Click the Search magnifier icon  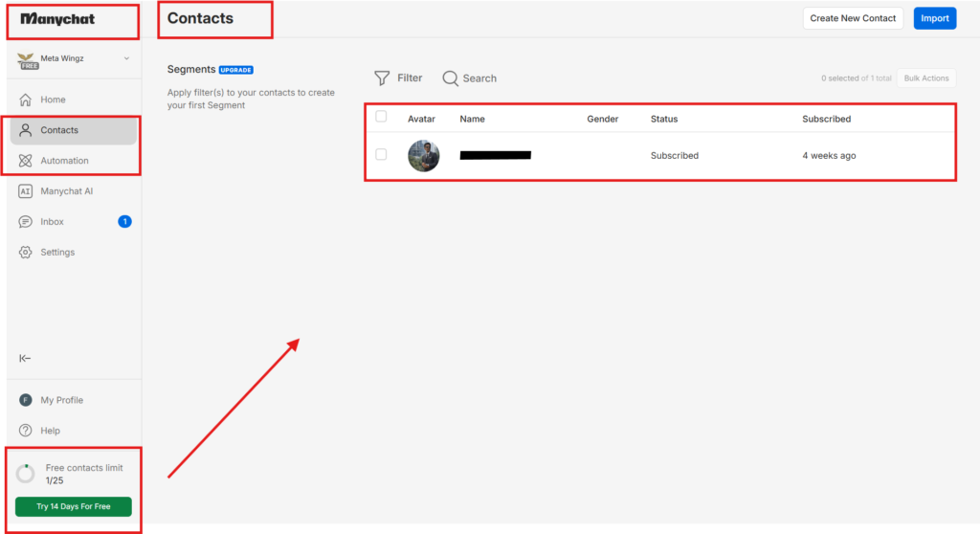point(450,78)
